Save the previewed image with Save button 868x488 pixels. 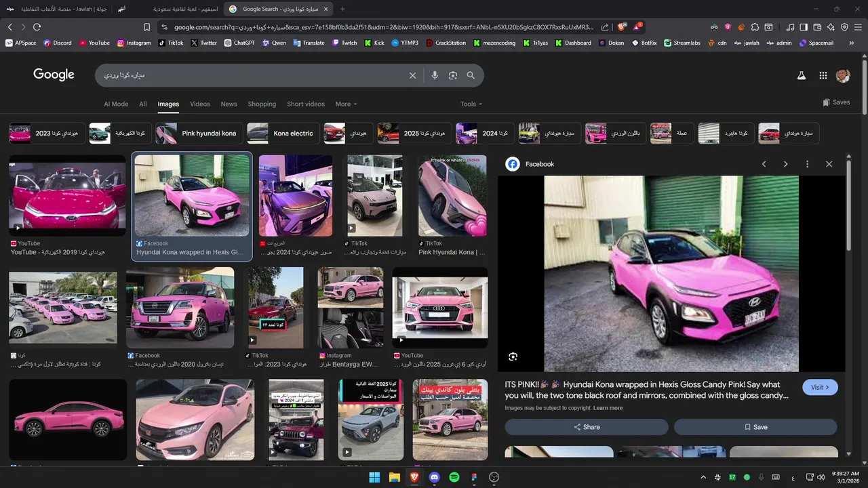click(x=755, y=427)
